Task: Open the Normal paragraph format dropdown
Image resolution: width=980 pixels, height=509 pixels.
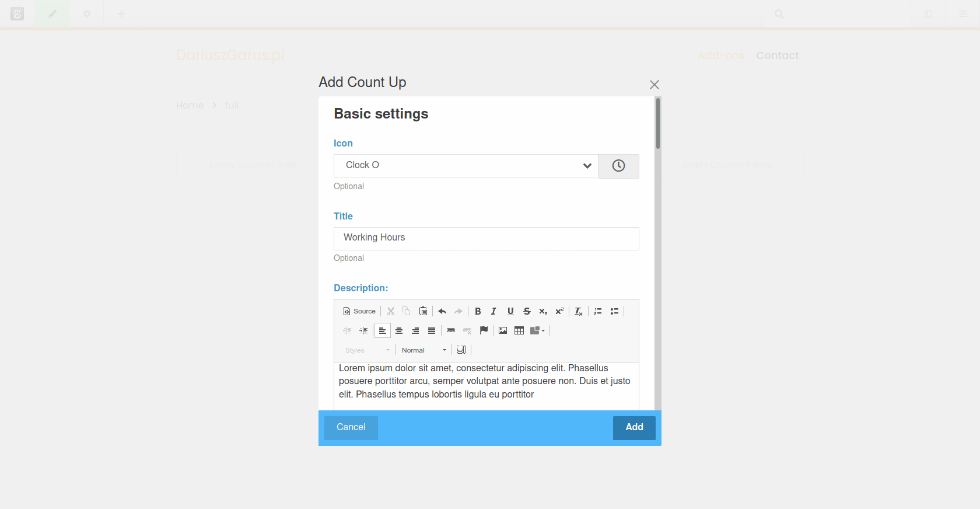Action: tap(423, 350)
